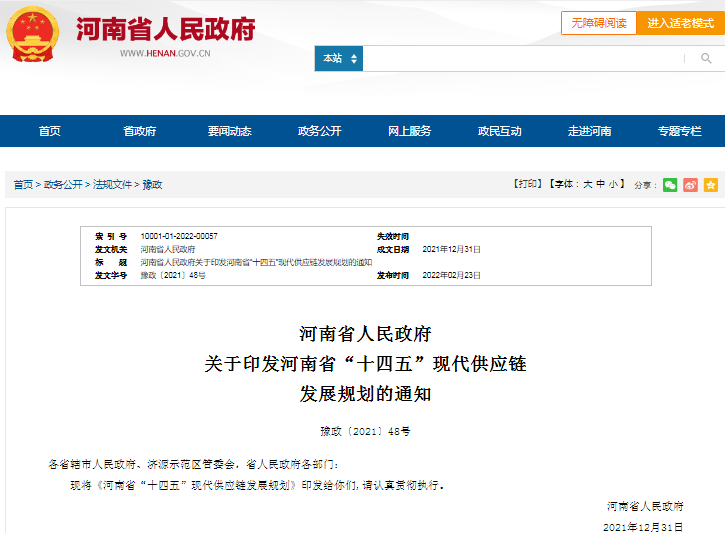725x533 pixels.
Task: Share article via WeChat icon
Action: tap(670, 185)
